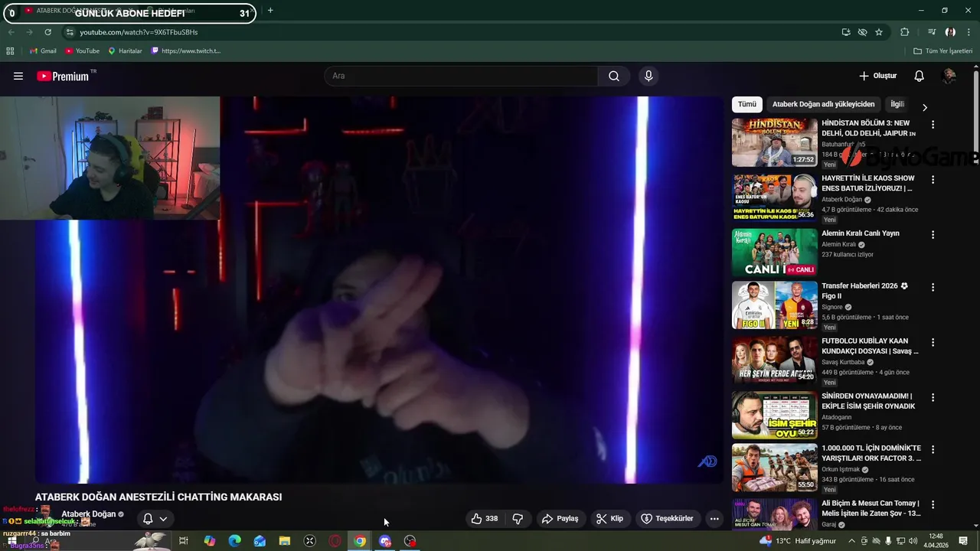Open Haritalar bookmark
Image resolution: width=980 pixels, height=551 pixels.
(125, 51)
